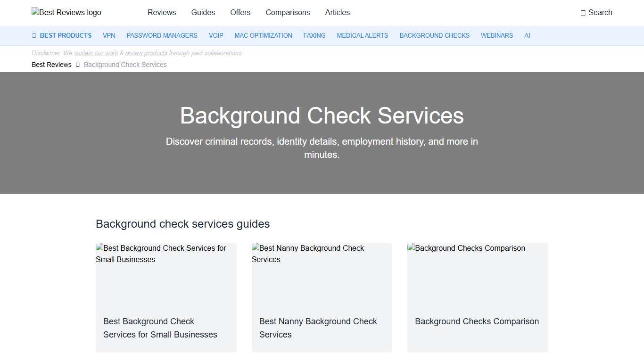644x362 pixels.
Task: Open the WEBINARS section
Action: (496, 35)
